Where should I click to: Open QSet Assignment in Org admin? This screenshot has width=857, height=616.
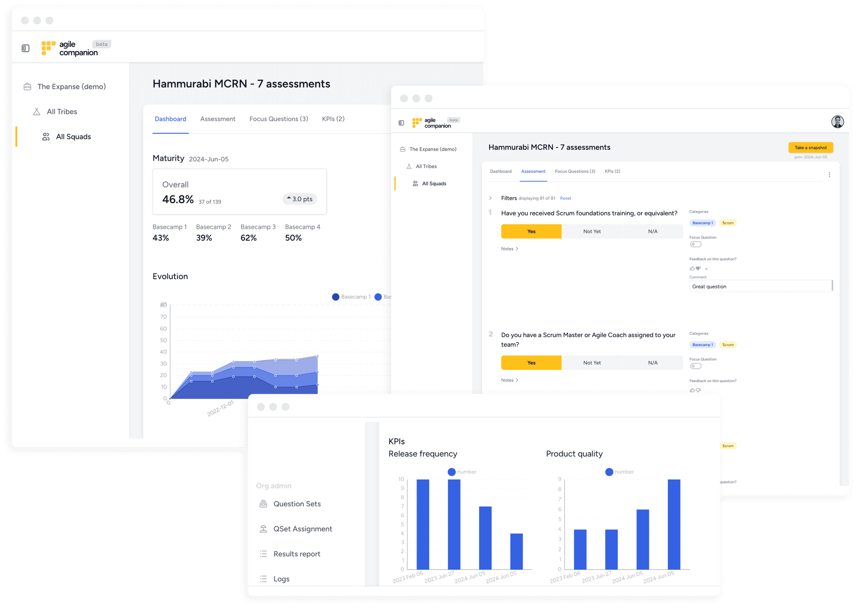pos(302,529)
